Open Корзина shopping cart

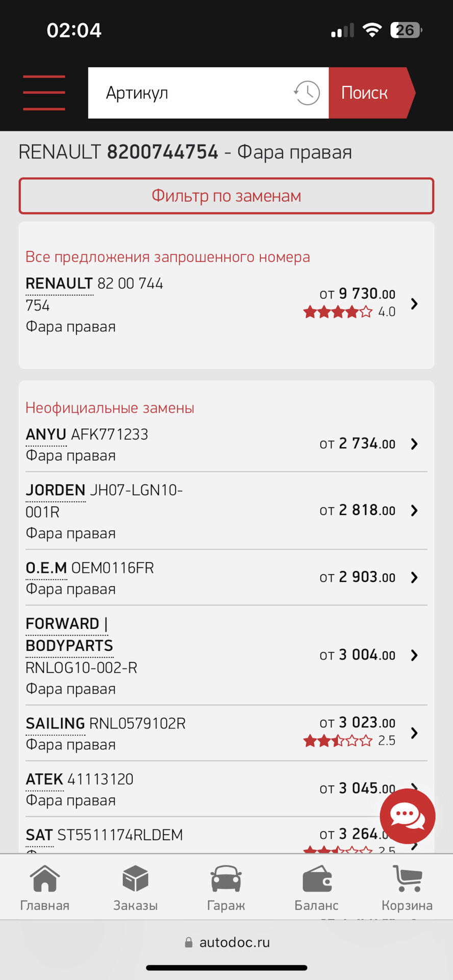(x=407, y=889)
